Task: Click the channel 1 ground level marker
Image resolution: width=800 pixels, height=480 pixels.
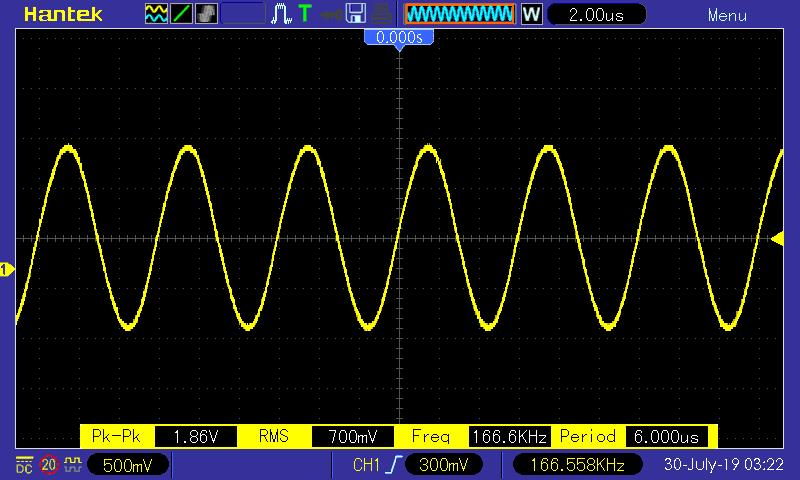Action: pyautogui.click(x=7, y=269)
